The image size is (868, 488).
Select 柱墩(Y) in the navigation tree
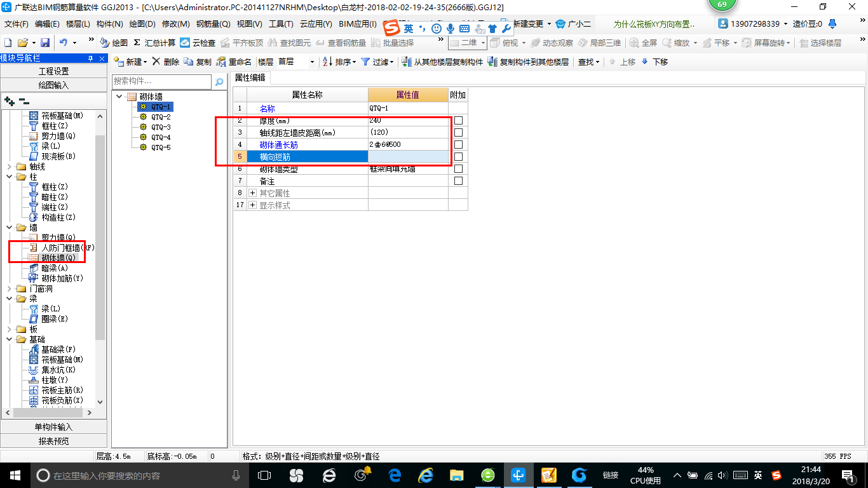point(54,380)
